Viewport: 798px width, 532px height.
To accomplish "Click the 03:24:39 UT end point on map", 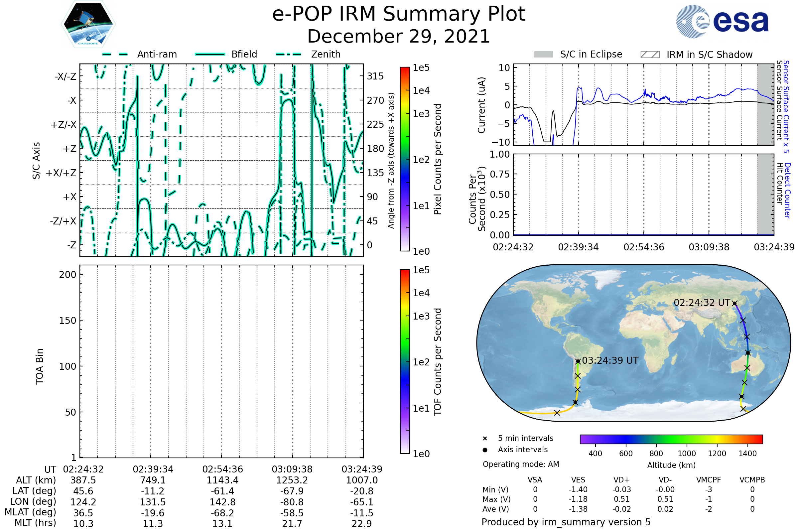I will [578, 361].
